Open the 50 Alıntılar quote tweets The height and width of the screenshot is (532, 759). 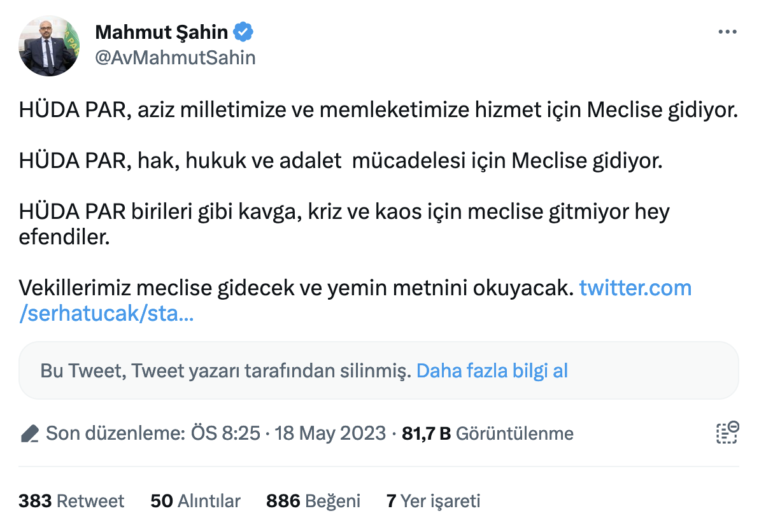point(195,501)
